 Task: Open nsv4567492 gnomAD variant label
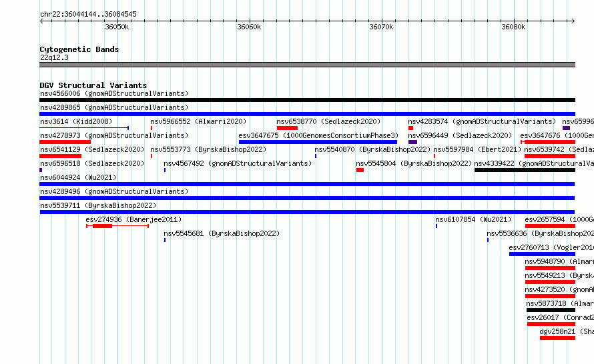(x=238, y=163)
